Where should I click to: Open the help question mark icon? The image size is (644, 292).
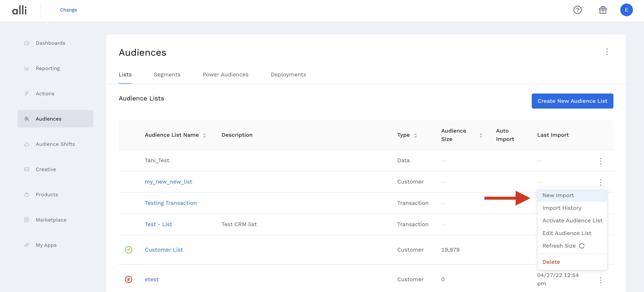pyautogui.click(x=577, y=10)
